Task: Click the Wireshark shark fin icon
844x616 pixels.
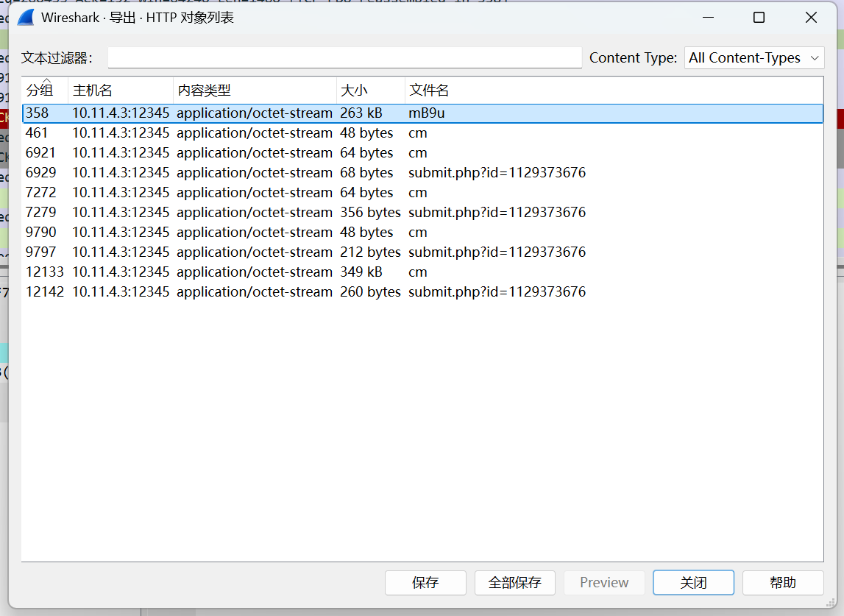Action: [x=26, y=18]
